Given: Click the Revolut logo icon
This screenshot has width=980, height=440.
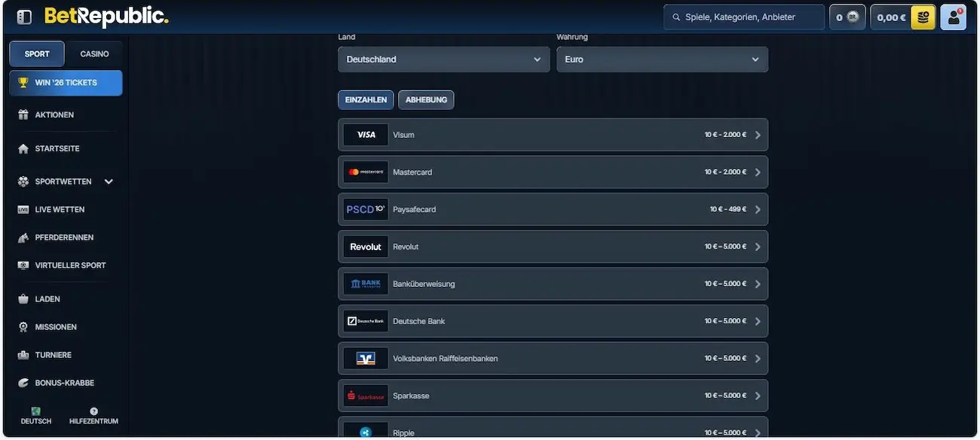Looking at the screenshot, I should 366,247.
